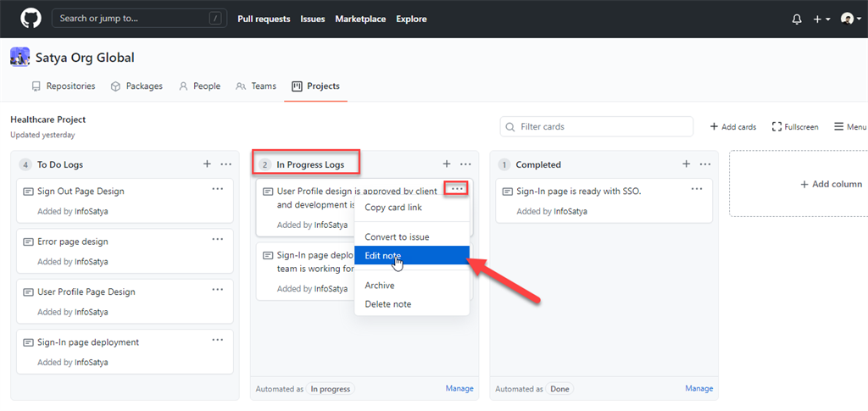Screen dimensions: 868x411
Task: Open In Progress Logs column options menu
Action: coord(465,164)
